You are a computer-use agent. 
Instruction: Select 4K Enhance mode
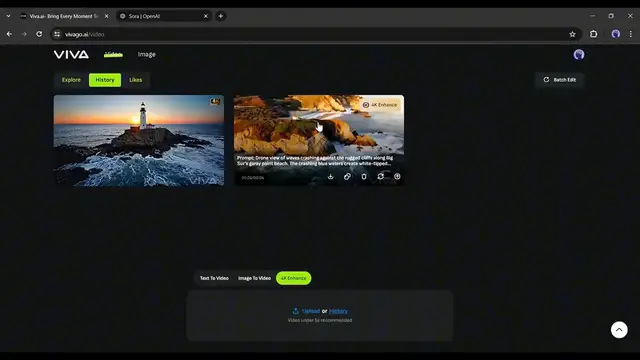(x=293, y=278)
